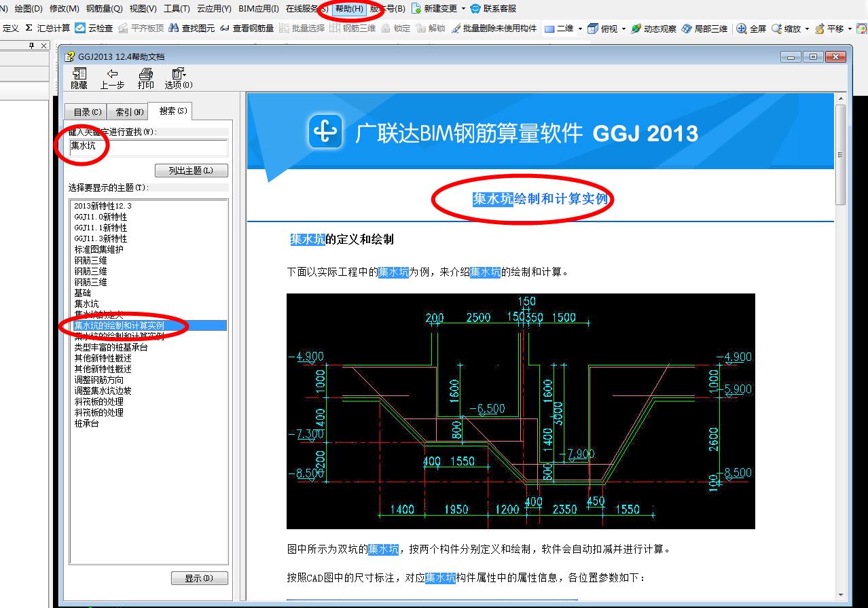This screenshot has width=868, height=608.
Task: Select topic 基础
Action: (x=82, y=293)
